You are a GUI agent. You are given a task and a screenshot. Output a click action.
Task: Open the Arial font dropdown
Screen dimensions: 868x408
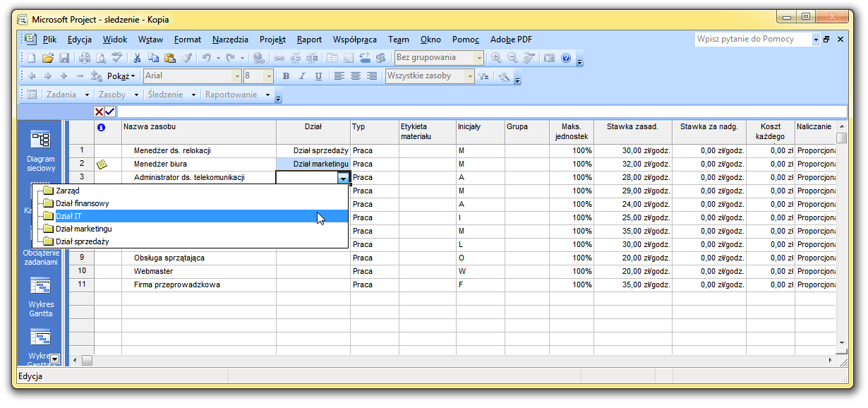236,76
